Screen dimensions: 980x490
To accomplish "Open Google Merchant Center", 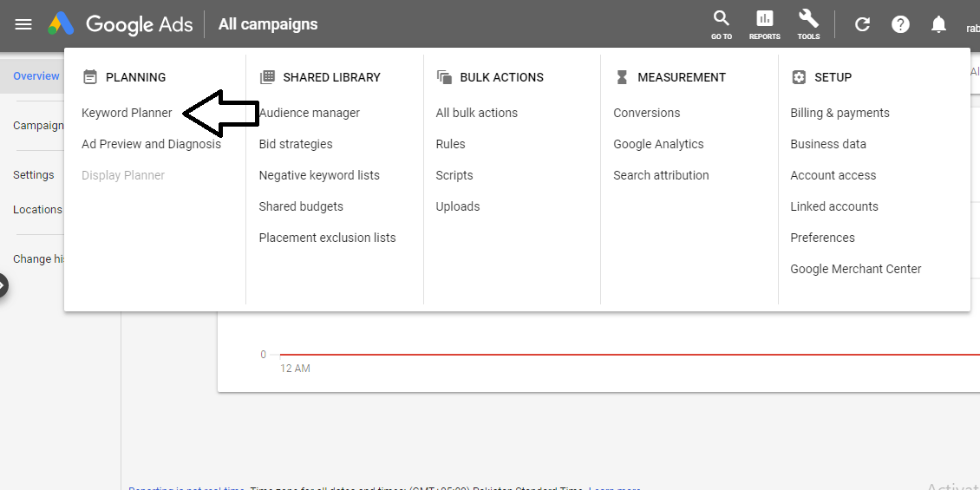I will [856, 270].
